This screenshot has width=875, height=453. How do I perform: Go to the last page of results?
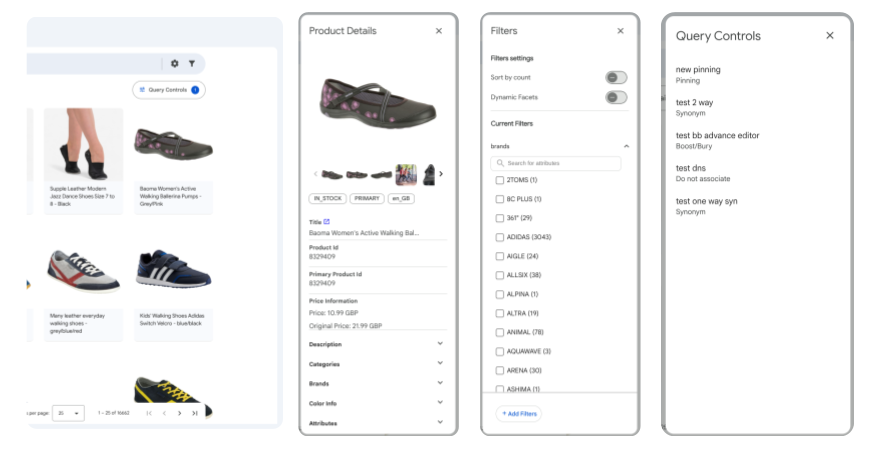point(194,413)
